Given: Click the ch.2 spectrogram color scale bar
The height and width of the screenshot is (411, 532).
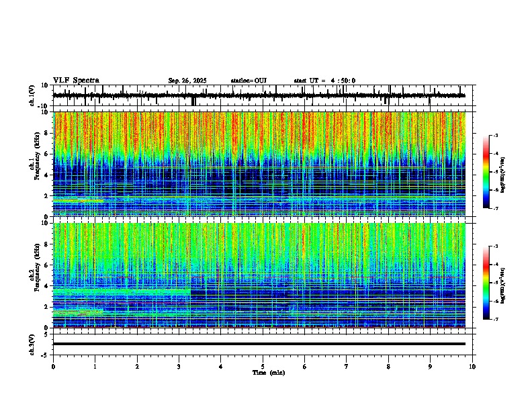Looking at the screenshot, I should (x=486, y=283).
